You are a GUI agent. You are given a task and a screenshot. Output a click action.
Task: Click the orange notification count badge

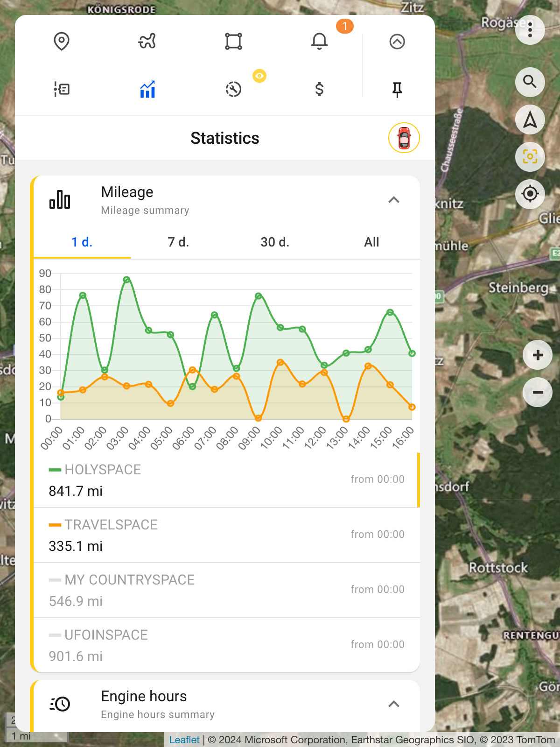coord(345,26)
